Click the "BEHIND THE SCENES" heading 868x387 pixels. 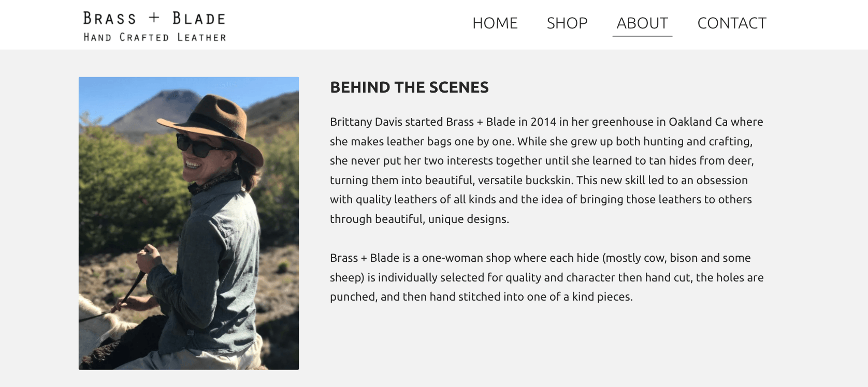click(409, 87)
